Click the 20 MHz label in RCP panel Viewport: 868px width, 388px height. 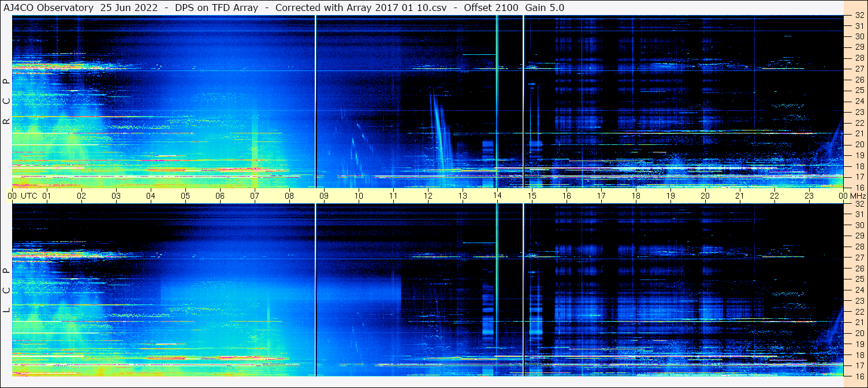(859, 144)
